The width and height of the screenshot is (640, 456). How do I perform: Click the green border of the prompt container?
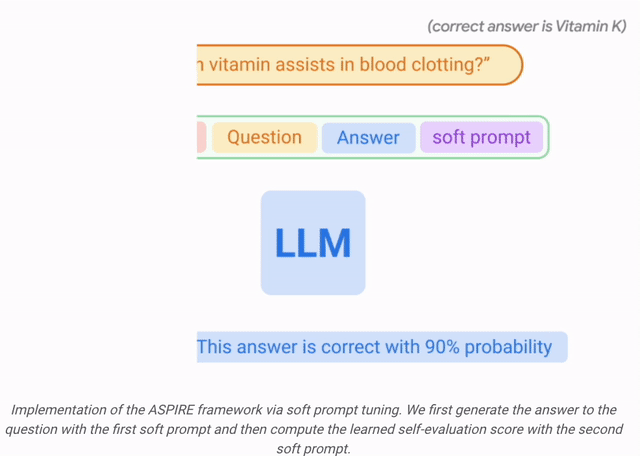(548, 138)
